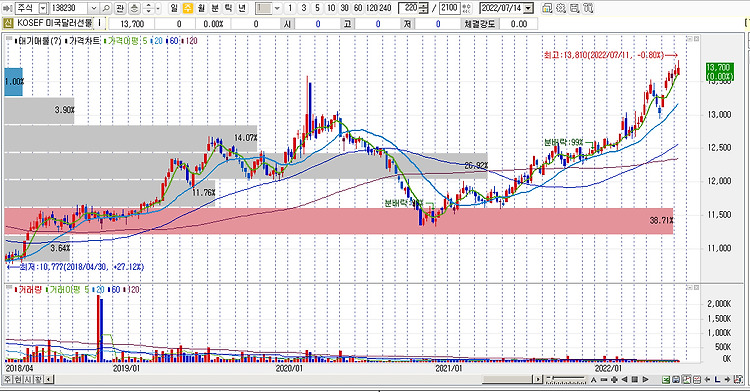Close the price chart pane with its X

(696, 39)
